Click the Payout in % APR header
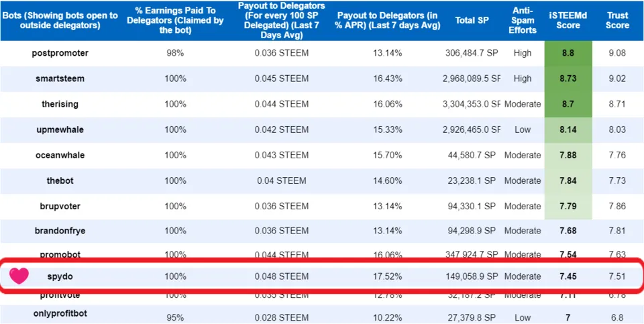 388,20
